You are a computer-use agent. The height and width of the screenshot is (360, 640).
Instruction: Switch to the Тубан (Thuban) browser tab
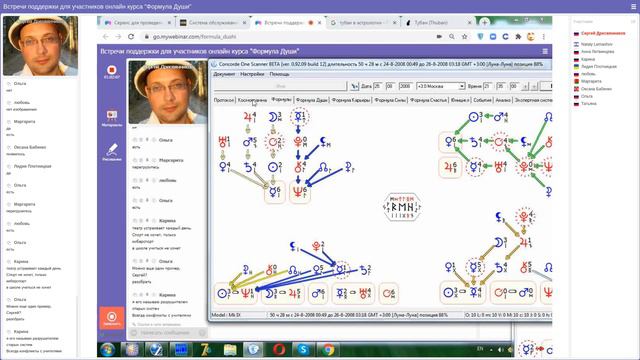438,23
